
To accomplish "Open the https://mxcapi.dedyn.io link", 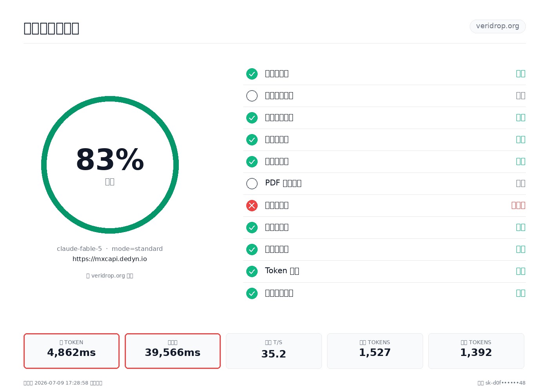I will tap(110, 259).
